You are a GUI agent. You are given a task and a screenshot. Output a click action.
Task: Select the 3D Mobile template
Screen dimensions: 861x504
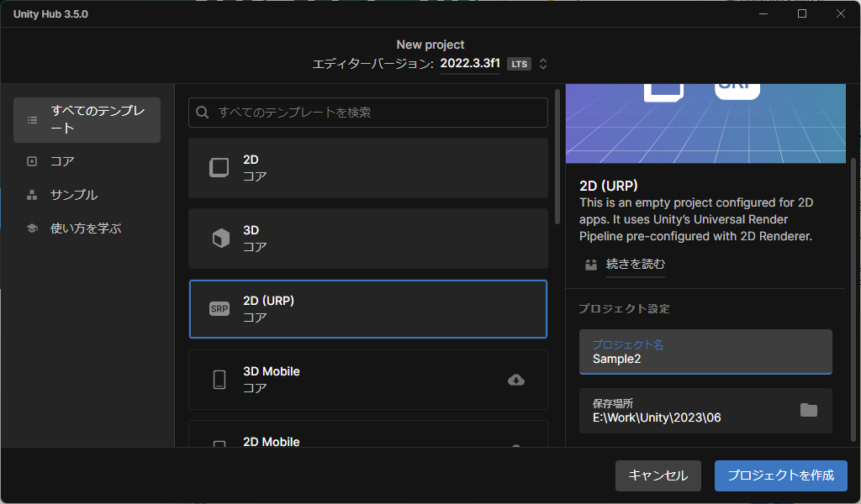tap(368, 380)
